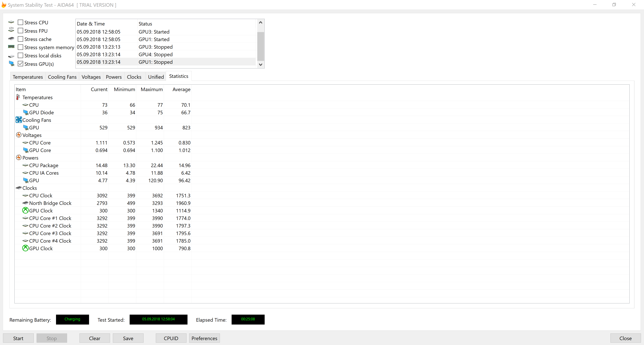
Task: Enable the Stress cache checkbox
Action: 20,39
